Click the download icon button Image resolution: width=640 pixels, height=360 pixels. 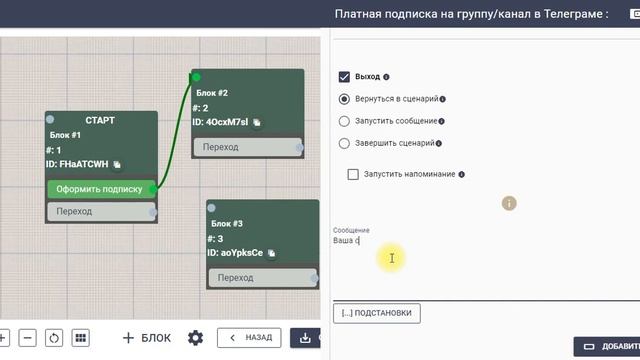pos(305,338)
